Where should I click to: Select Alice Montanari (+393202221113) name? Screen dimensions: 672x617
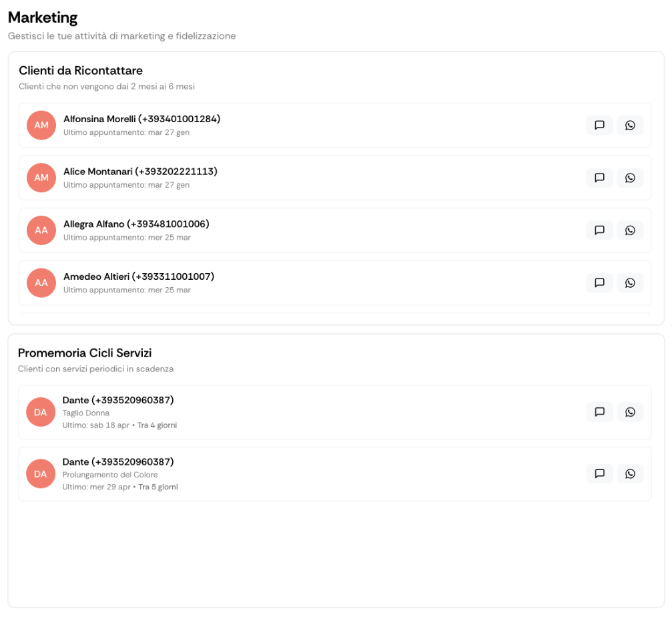pos(141,172)
